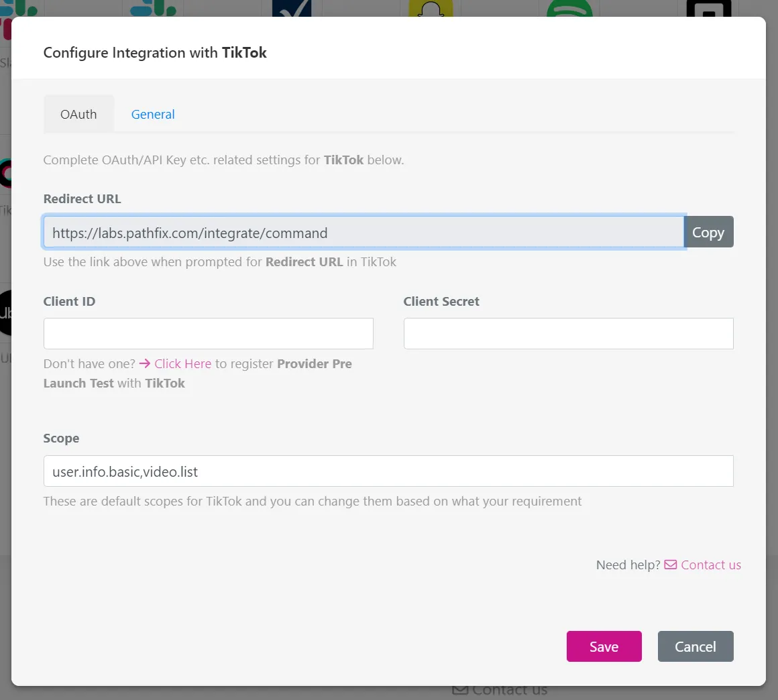
Task: Switch to the General tab
Action: [153, 114]
